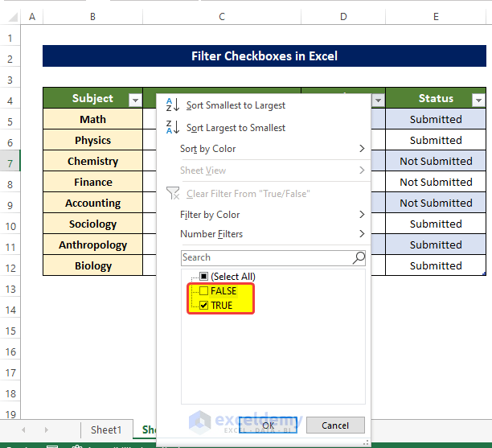Click the Physics cell
Image resolution: width=492 pixels, height=448 pixels.
93,140
